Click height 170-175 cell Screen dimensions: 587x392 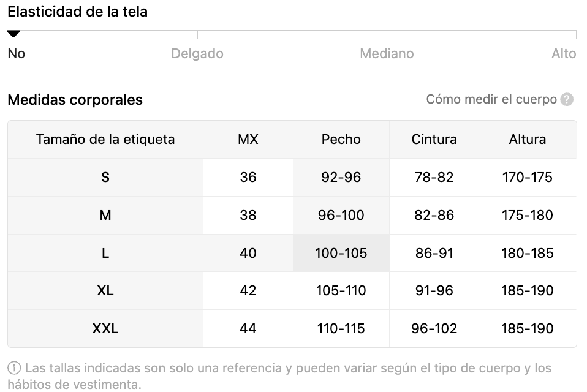coord(528,177)
